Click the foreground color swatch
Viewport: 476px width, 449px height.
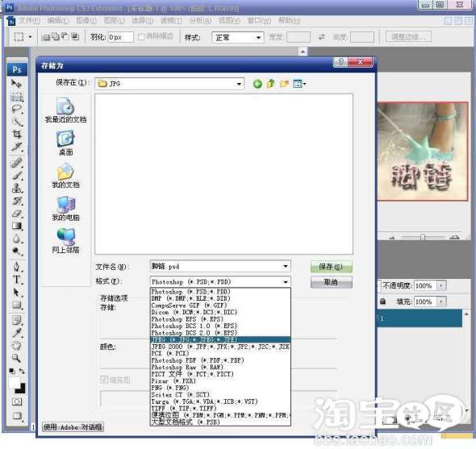[14, 382]
